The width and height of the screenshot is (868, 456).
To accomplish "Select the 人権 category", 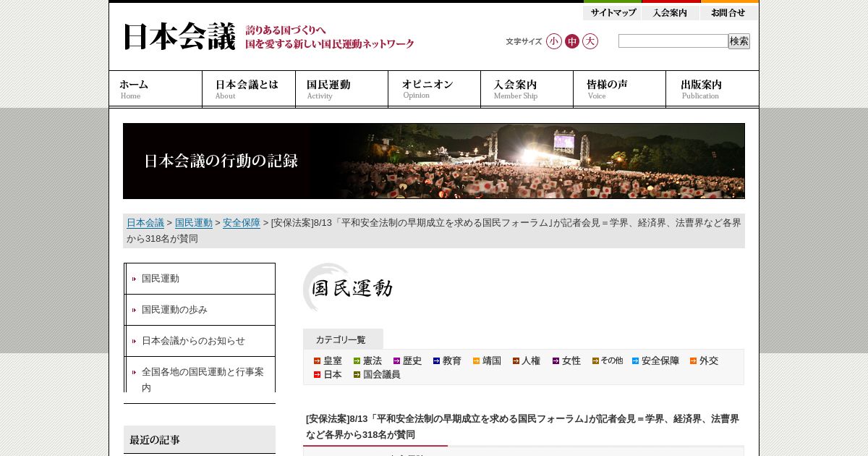I will click(x=531, y=360).
